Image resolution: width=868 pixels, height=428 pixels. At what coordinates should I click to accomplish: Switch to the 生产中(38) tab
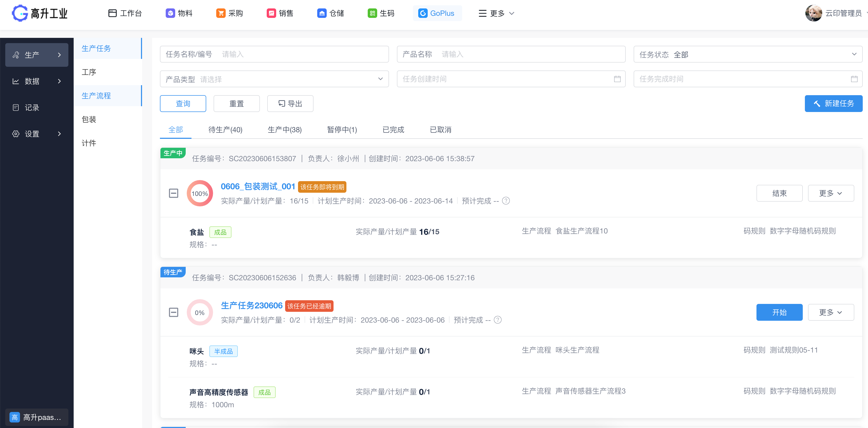point(284,130)
